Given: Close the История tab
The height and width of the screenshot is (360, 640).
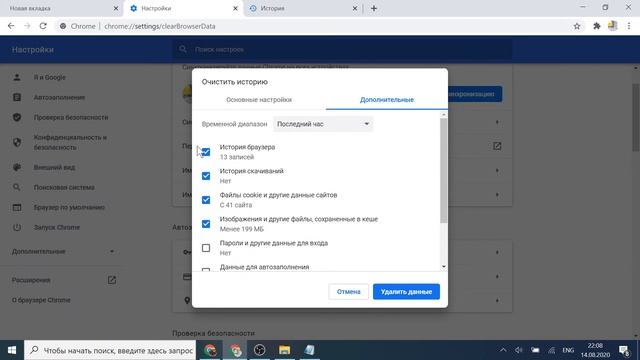Looking at the screenshot, I should tap(355, 8).
